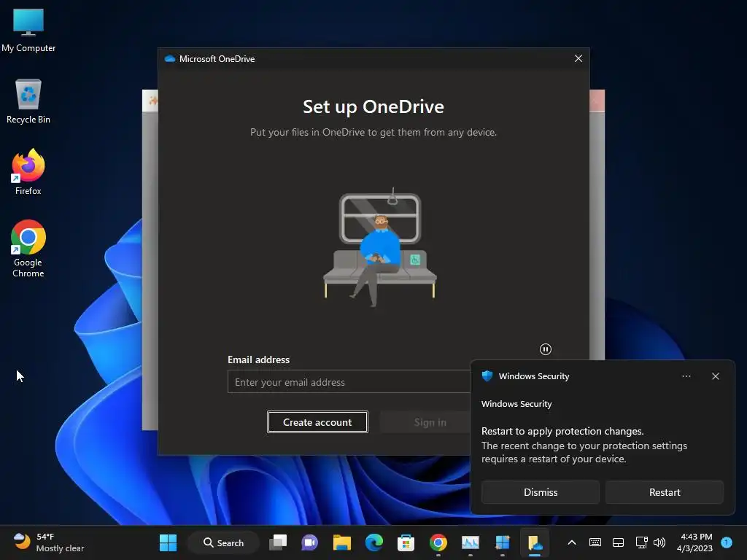Image resolution: width=747 pixels, height=560 pixels.
Task: Pause the OneDrive setup animation
Action: [546, 349]
